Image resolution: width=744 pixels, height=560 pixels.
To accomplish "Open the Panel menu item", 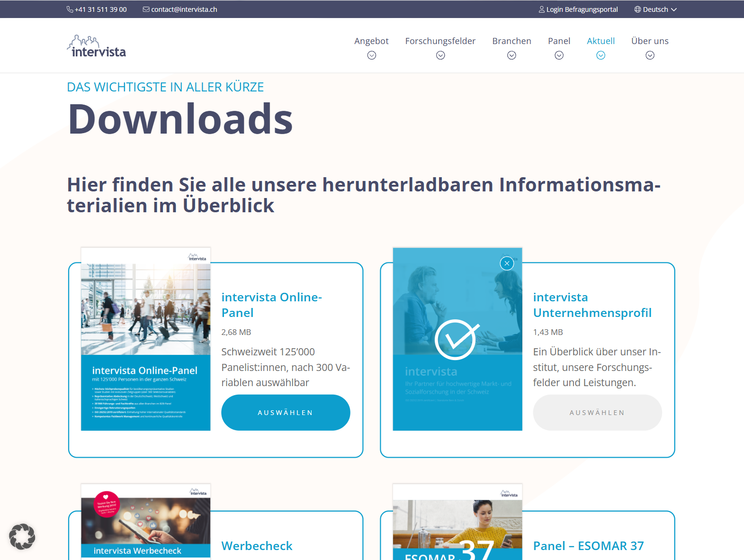I will pyautogui.click(x=559, y=41).
